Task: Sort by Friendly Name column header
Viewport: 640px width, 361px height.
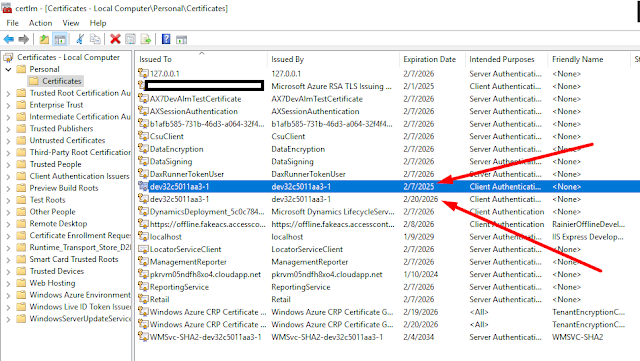Action: click(589, 59)
